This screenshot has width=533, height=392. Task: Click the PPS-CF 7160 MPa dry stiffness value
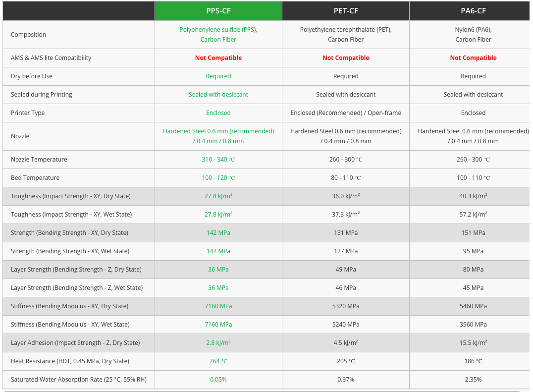pos(218,306)
